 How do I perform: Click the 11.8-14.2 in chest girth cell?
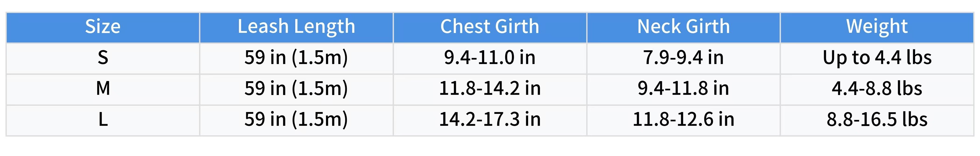(490, 90)
